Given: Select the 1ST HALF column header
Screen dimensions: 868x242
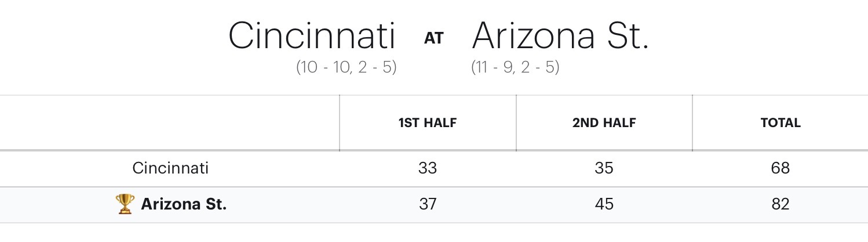Looking at the screenshot, I should click(428, 123).
